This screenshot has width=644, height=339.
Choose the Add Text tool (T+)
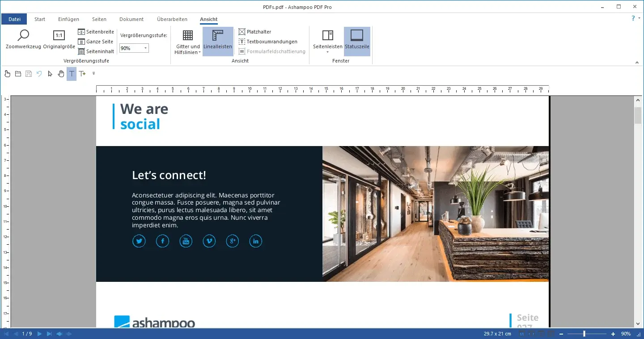click(82, 74)
